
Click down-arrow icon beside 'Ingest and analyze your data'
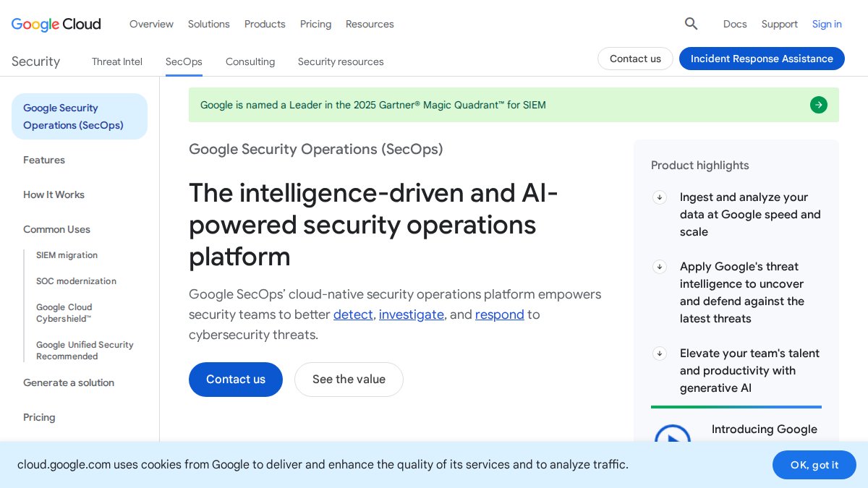660,197
